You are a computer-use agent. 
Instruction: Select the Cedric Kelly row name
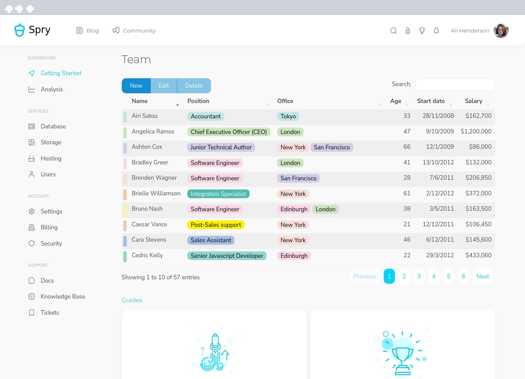(147, 255)
